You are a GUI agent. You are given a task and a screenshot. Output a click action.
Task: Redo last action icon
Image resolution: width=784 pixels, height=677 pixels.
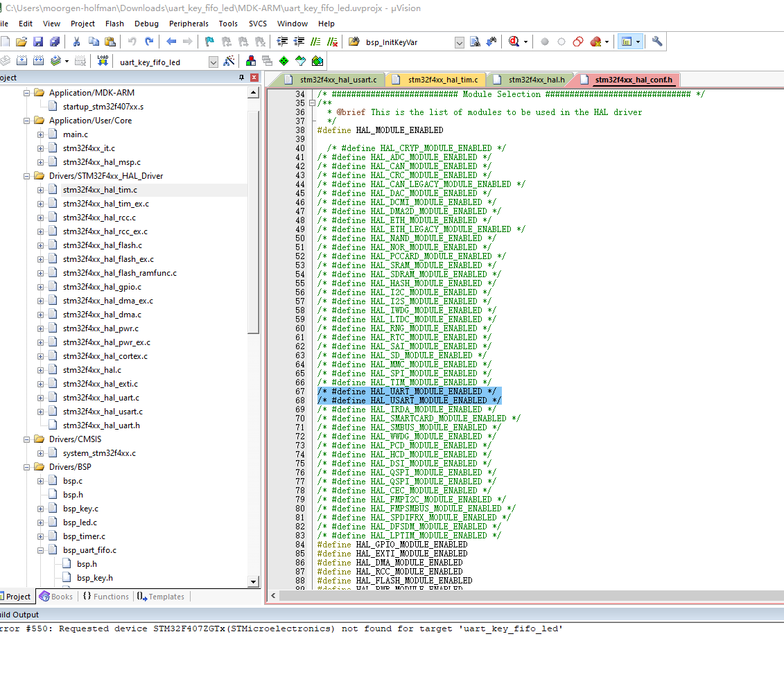[x=149, y=42]
